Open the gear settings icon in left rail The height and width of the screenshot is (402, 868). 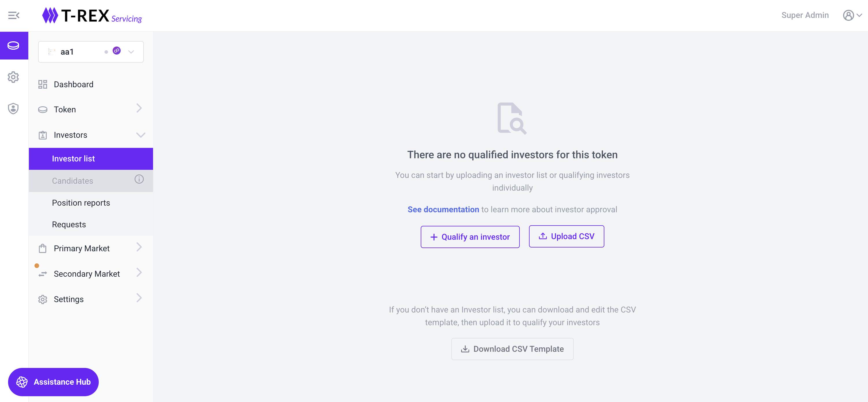click(x=14, y=77)
